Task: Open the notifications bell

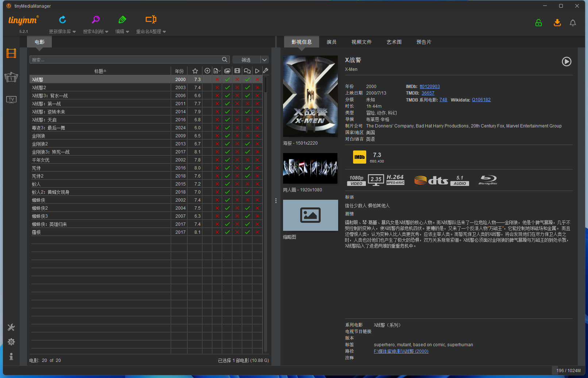Action: [x=573, y=23]
